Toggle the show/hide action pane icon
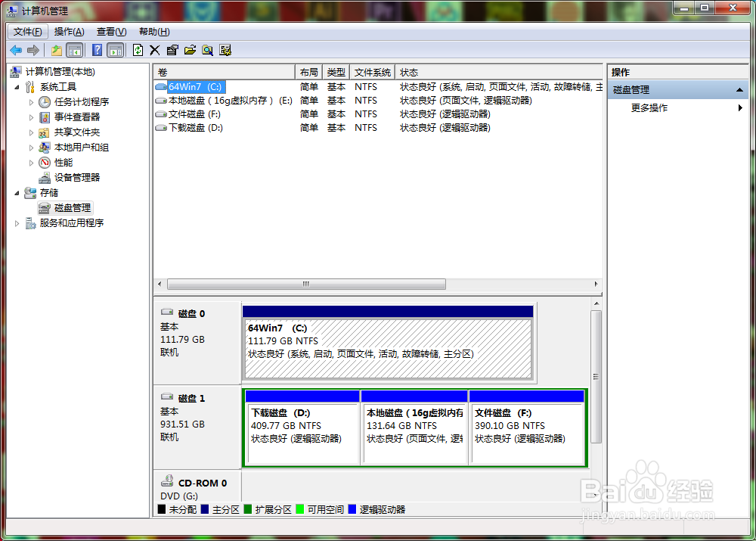The image size is (756, 541). tap(115, 50)
